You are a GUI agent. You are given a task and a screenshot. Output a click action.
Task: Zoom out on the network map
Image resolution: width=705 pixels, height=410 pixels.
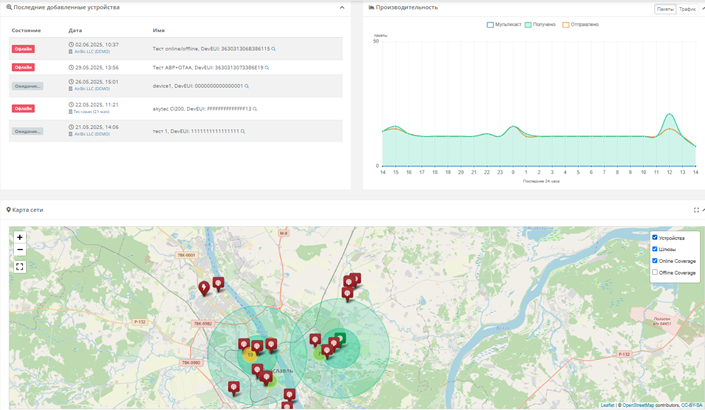tap(19, 250)
